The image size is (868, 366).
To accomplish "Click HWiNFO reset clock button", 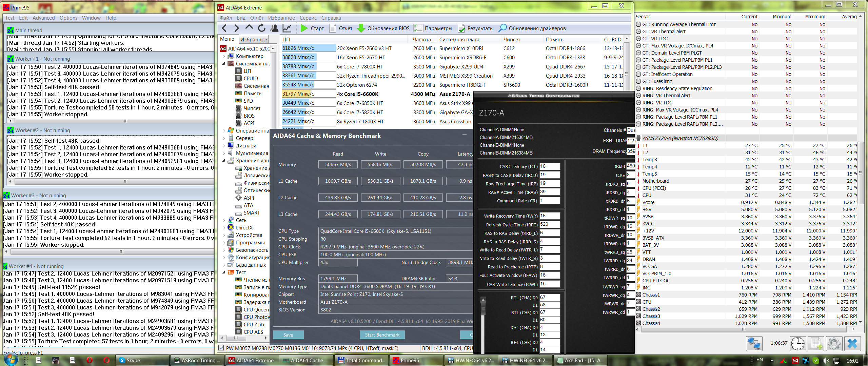I will (x=797, y=344).
